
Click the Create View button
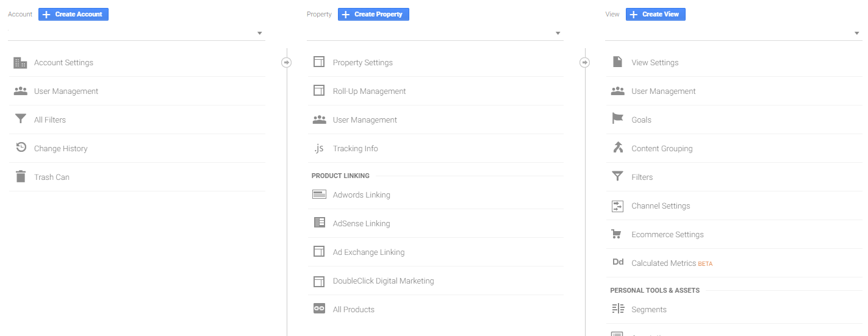click(x=656, y=14)
